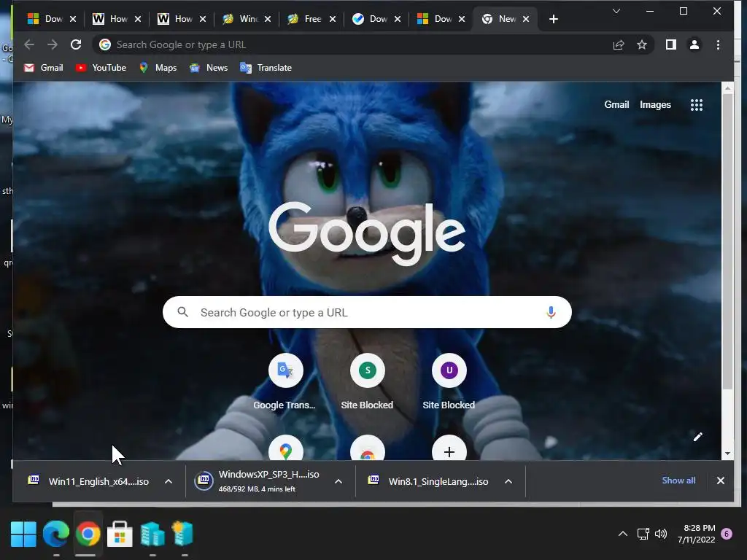Image resolution: width=747 pixels, height=560 pixels.
Task: Switch to the Free tab
Action: (311, 19)
